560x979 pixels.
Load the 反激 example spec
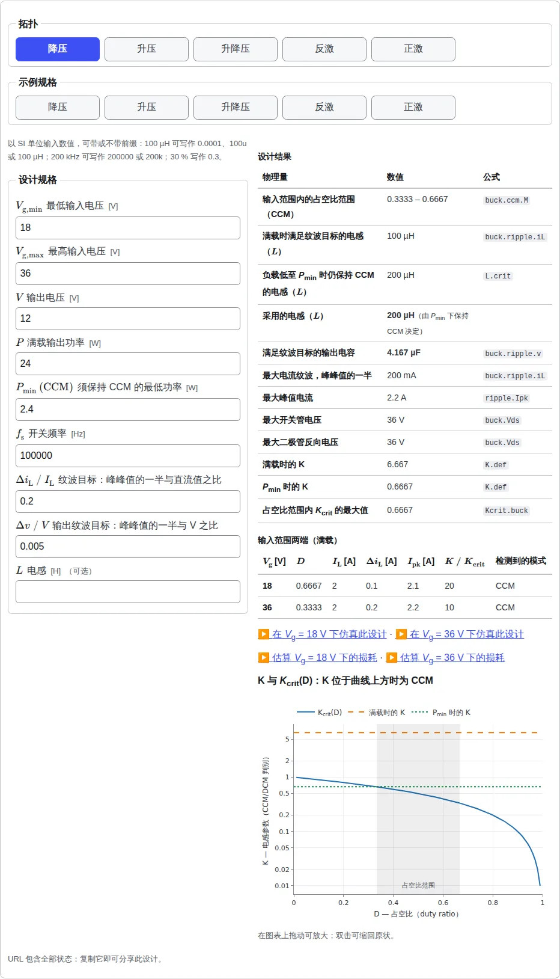coord(324,108)
